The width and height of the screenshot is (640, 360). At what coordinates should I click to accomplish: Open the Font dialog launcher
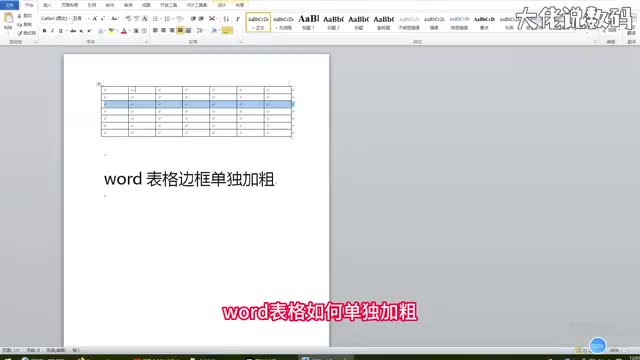pyautogui.click(x=146, y=42)
